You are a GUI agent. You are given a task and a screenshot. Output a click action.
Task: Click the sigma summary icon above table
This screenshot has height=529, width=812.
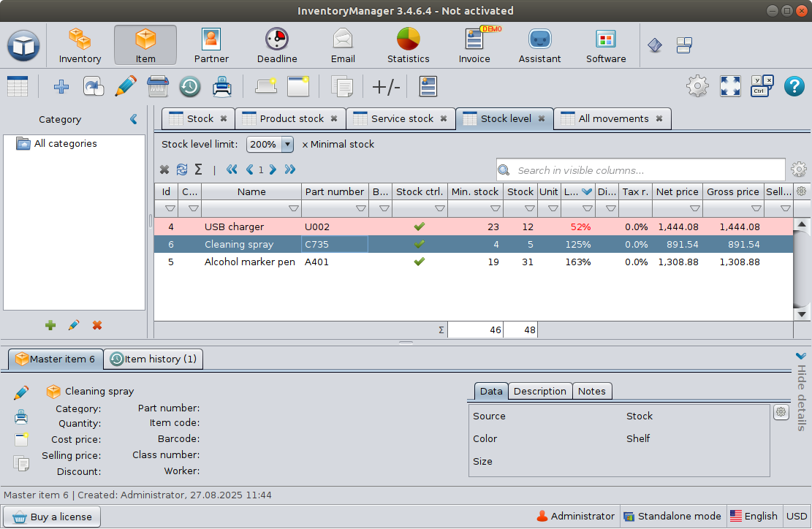(x=198, y=170)
